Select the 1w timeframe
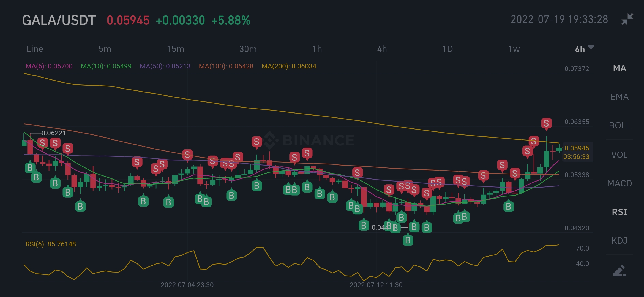 coord(514,49)
